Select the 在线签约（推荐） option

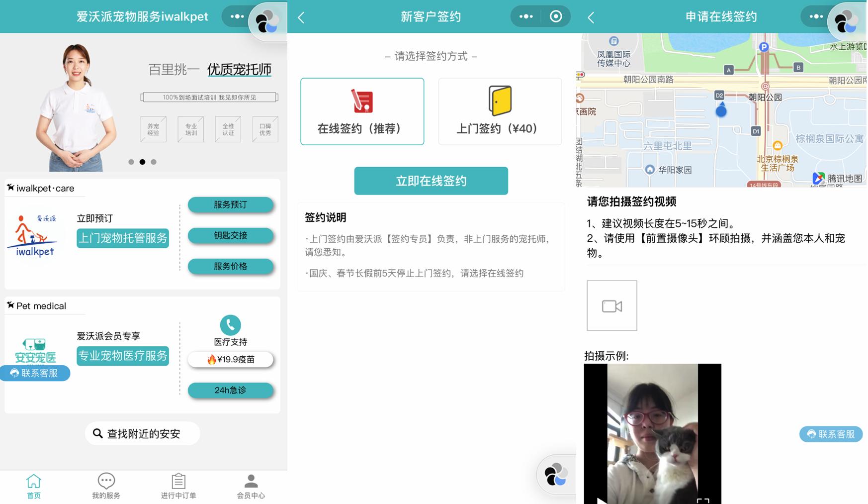tap(362, 111)
